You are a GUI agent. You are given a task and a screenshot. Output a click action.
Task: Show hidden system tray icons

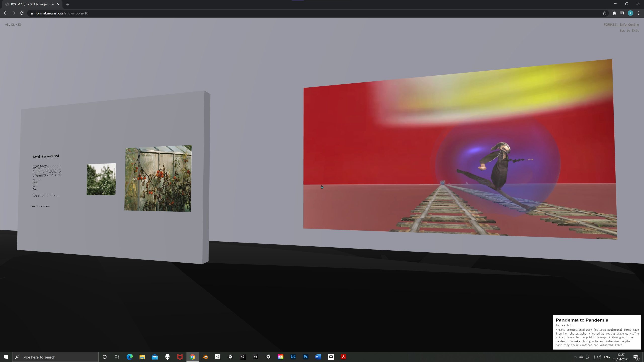pyautogui.click(x=575, y=357)
